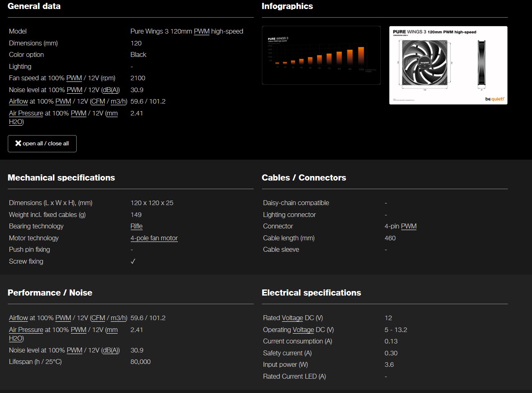Click the 'Lighting connector' label
Image resolution: width=532 pixels, height=393 pixels.
pyautogui.click(x=289, y=215)
